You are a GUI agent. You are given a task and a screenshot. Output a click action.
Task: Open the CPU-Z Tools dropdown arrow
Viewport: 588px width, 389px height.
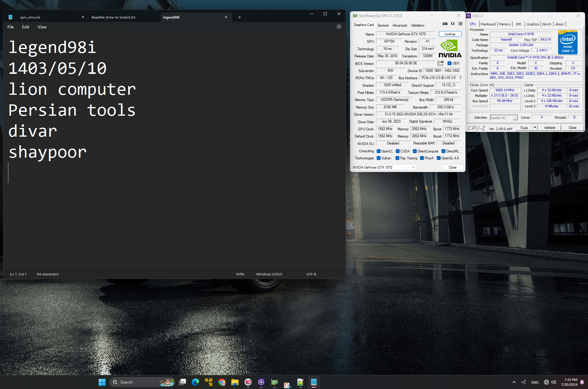(x=535, y=128)
